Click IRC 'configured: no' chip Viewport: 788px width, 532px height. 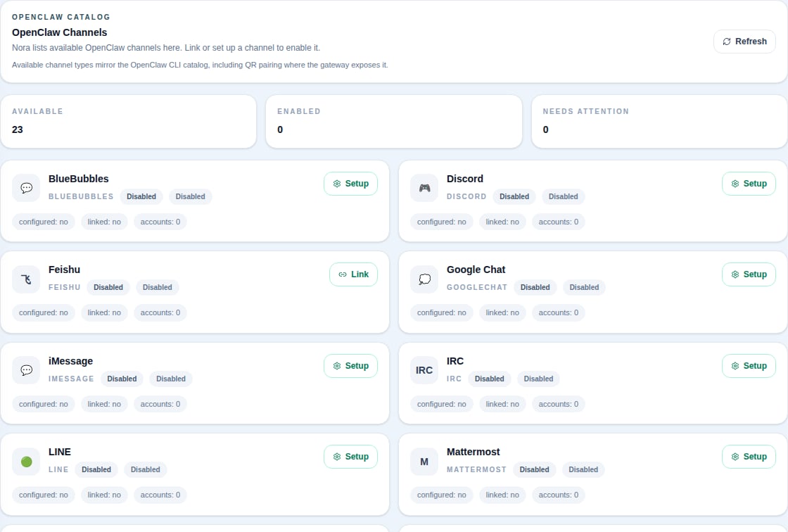(x=441, y=405)
